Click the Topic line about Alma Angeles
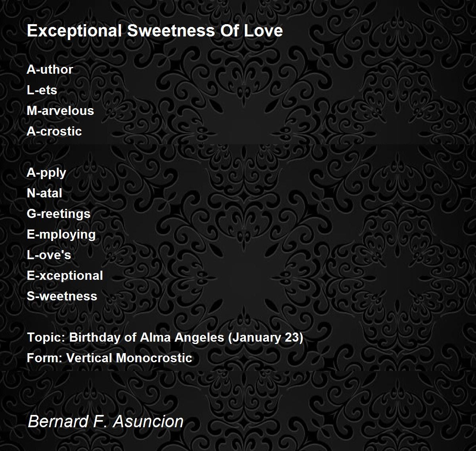This screenshot has width=476, height=451. [x=165, y=338]
